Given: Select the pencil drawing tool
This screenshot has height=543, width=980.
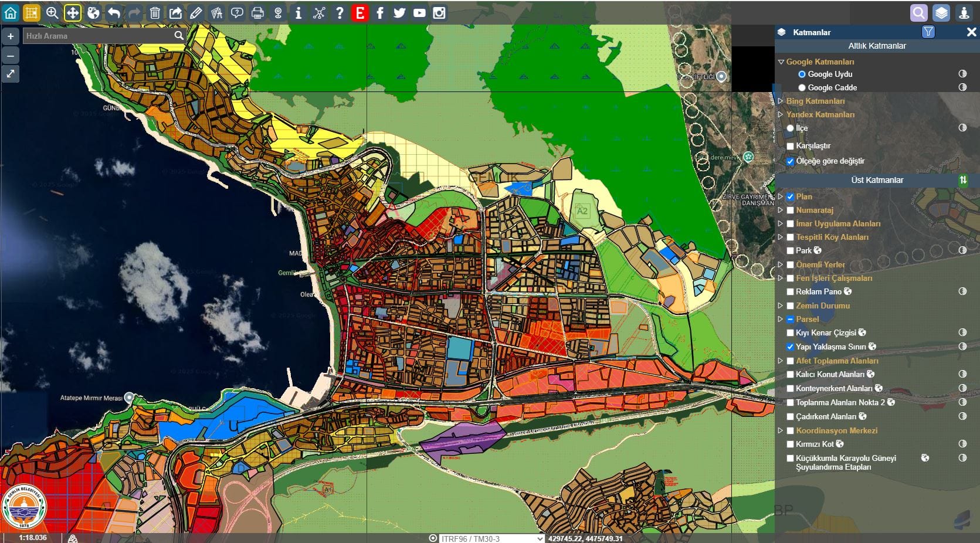Looking at the screenshot, I should [x=196, y=13].
